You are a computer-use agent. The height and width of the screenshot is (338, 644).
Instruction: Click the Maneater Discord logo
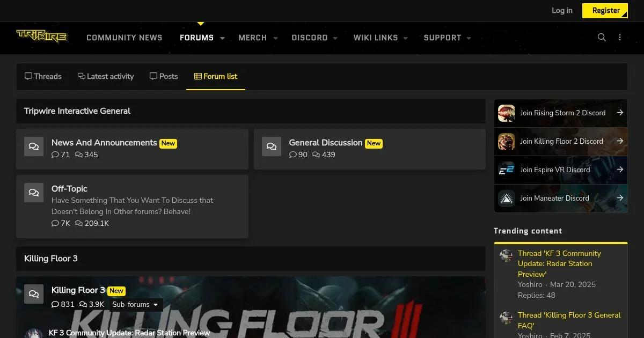pyautogui.click(x=507, y=199)
